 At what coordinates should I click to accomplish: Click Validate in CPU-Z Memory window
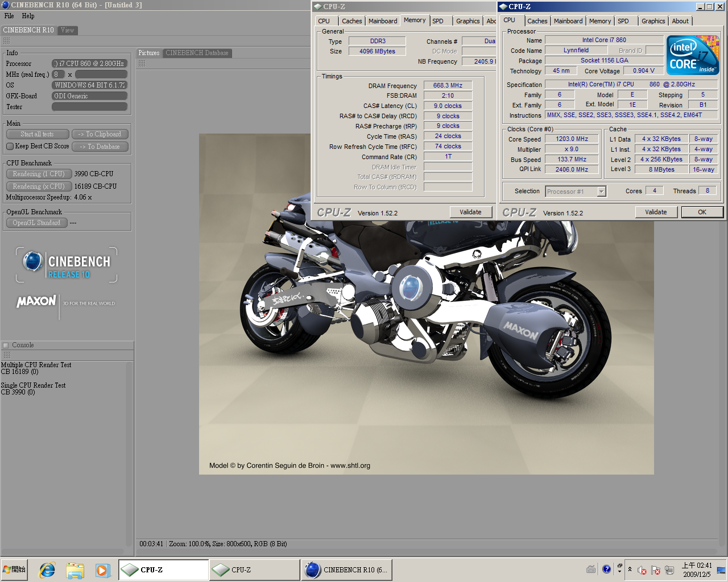coord(470,212)
